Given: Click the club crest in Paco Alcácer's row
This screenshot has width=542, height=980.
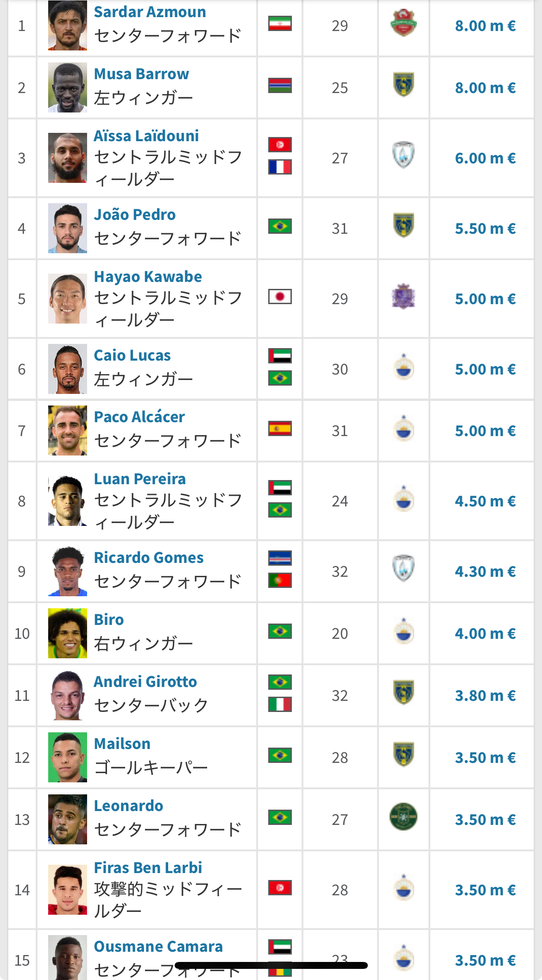Looking at the screenshot, I should pyautogui.click(x=403, y=429).
